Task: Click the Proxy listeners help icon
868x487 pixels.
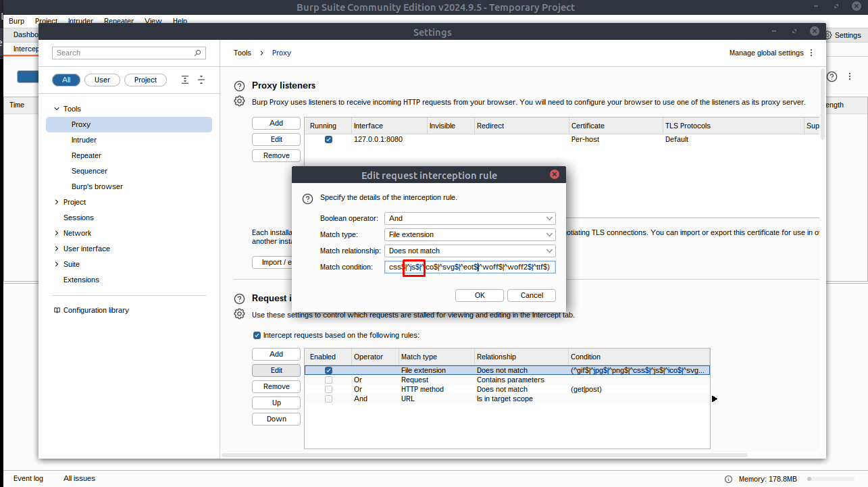Action: point(239,86)
